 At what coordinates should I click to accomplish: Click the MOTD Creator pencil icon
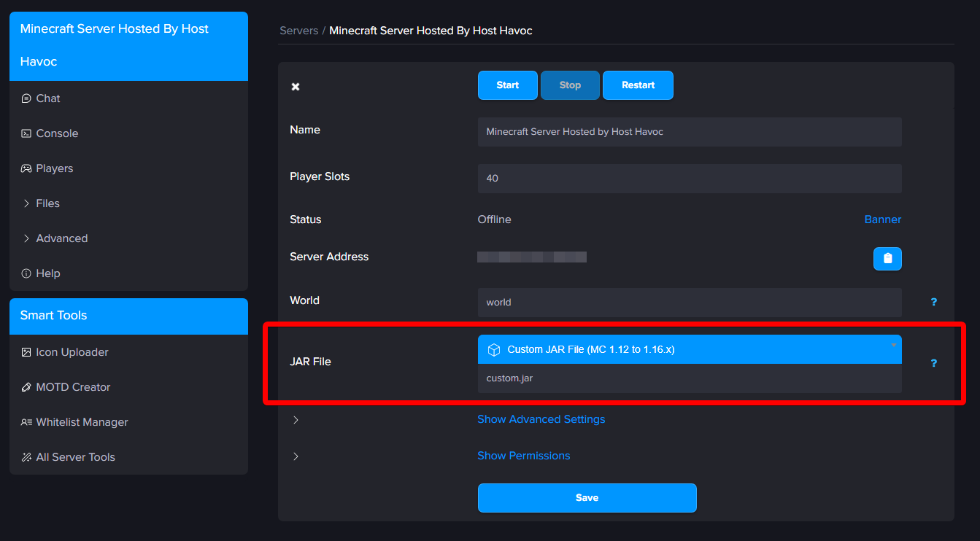pyautogui.click(x=26, y=387)
